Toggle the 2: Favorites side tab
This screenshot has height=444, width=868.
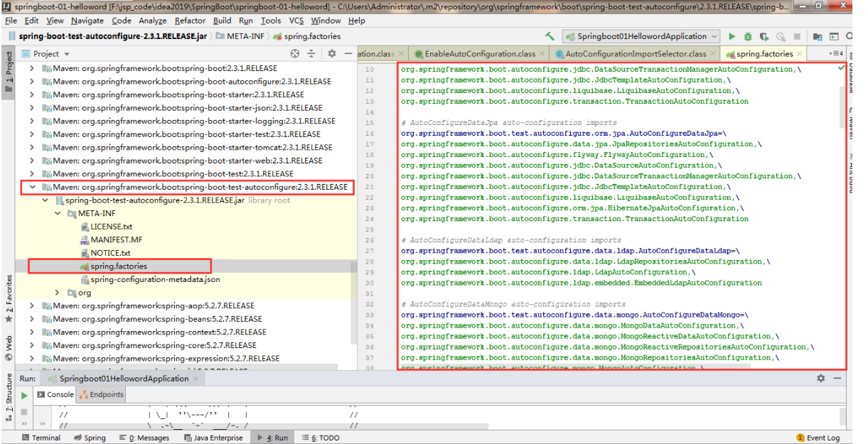click(9, 298)
